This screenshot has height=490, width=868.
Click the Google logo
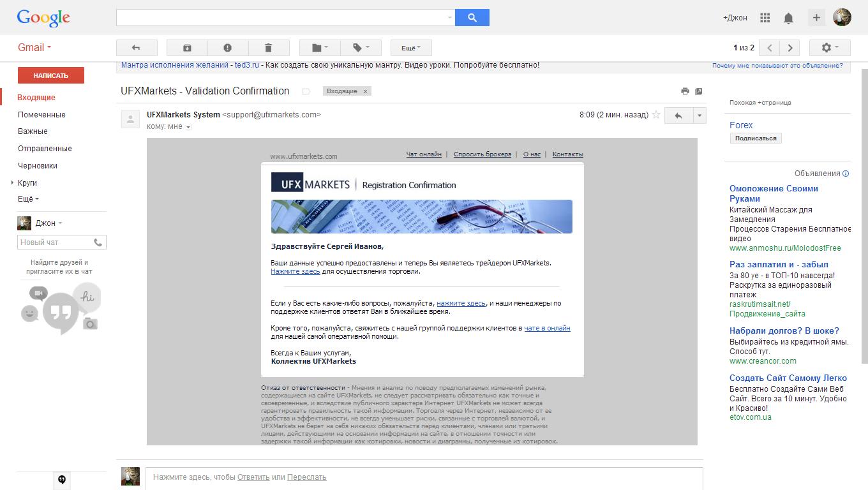[43, 19]
